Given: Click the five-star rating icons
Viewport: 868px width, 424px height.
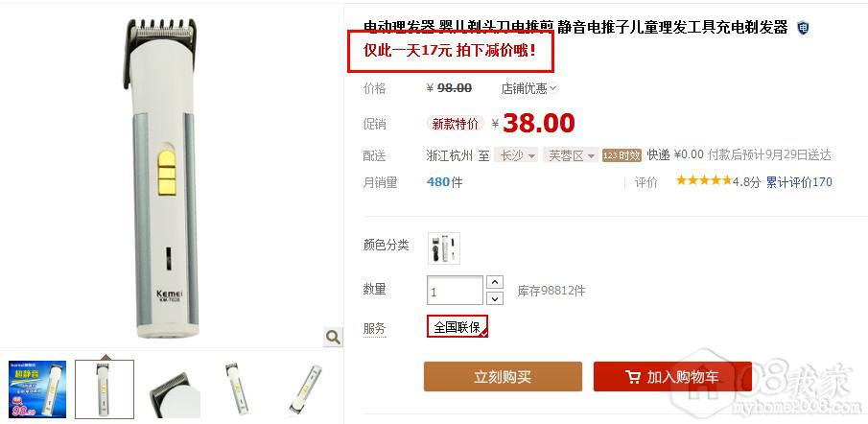Looking at the screenshot, I should click(x=704, y=180).
